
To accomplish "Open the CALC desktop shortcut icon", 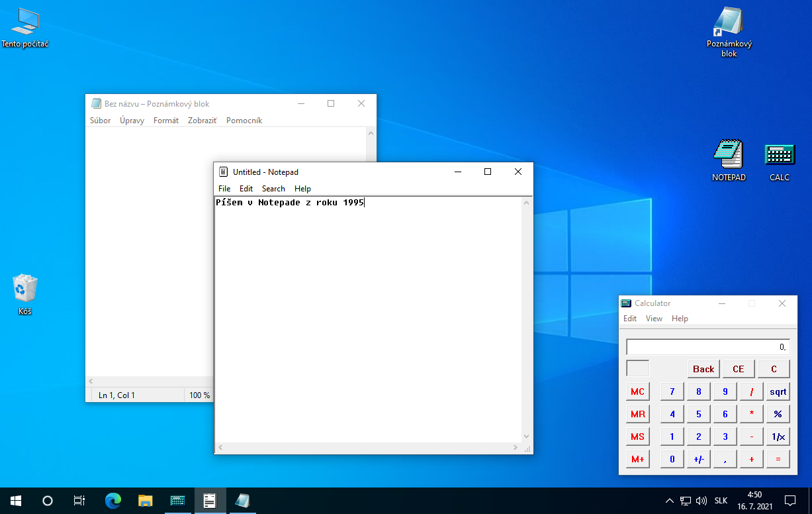I will (x=779, y=155).
